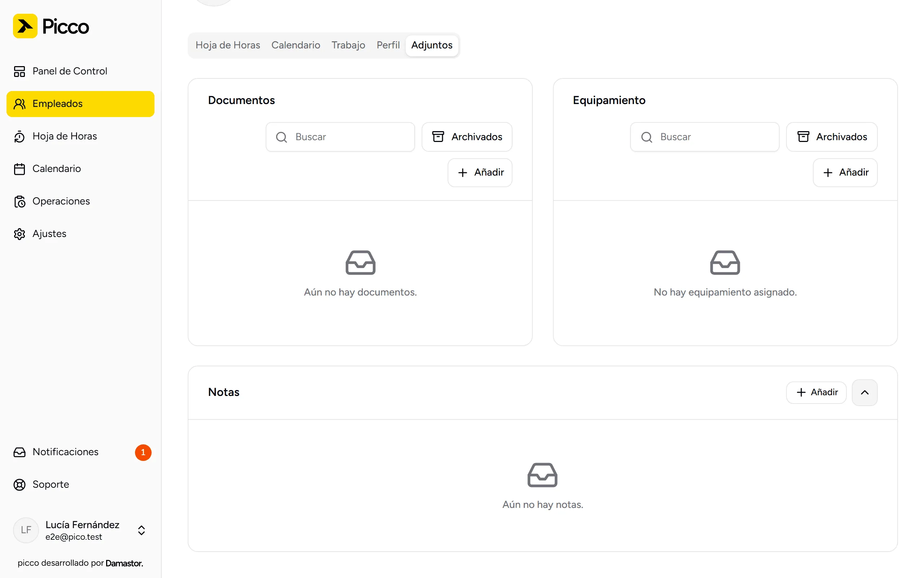Screen dimensions: 924x578
Task: Select the Empleados people icon
Action: (x=19, y=104)
